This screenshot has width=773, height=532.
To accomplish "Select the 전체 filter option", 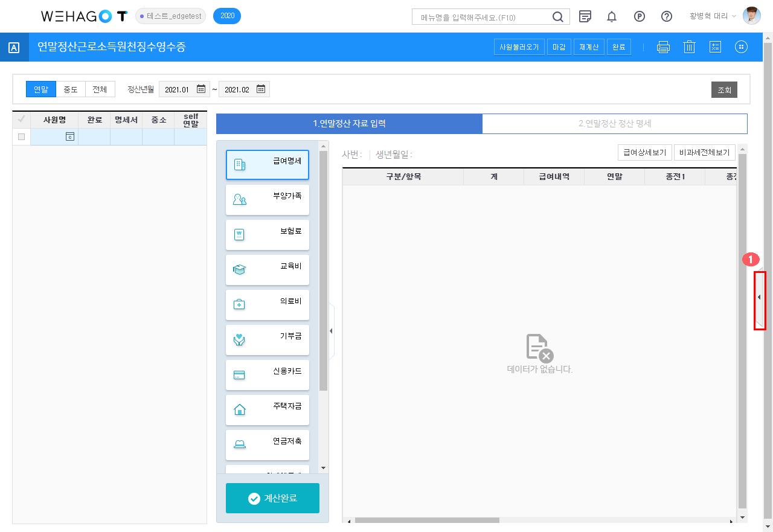I will coord(100,89).
